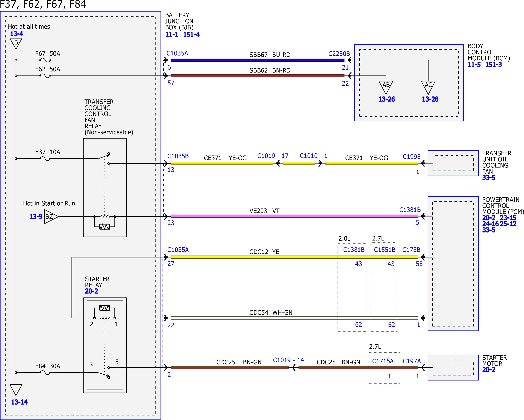
Task: Select connector label C1035A at pin 6
Action: [x=177, y=53]
